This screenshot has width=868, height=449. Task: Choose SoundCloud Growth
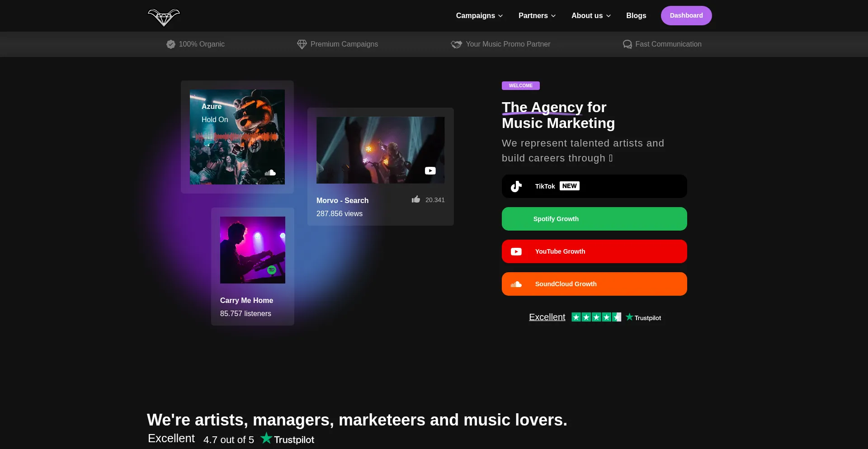coord(594,284)
